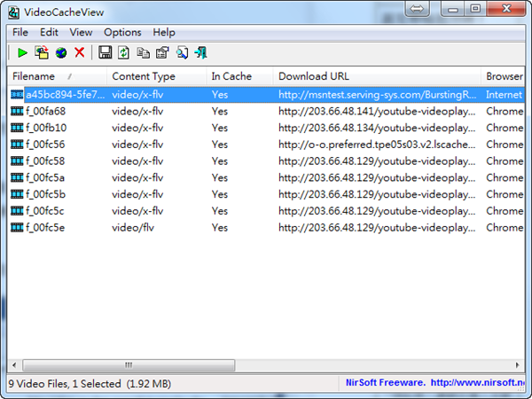Viewport: 532px width, 399px height.
Task: Click o-o.preferred.tpe05s03 download URL
Action: (x=377, y=145)
